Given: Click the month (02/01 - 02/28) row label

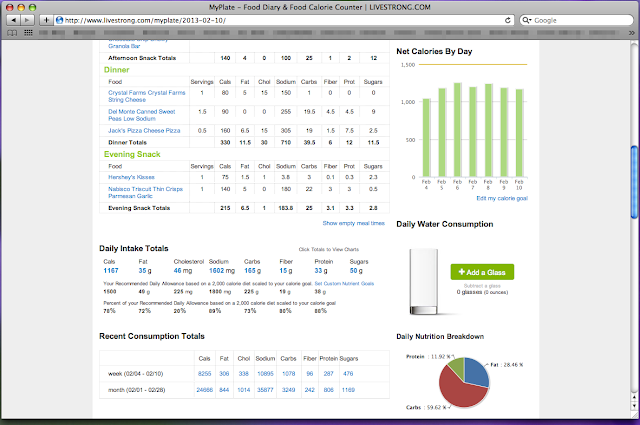Looking at the screenshot, I should click(136, 390).
